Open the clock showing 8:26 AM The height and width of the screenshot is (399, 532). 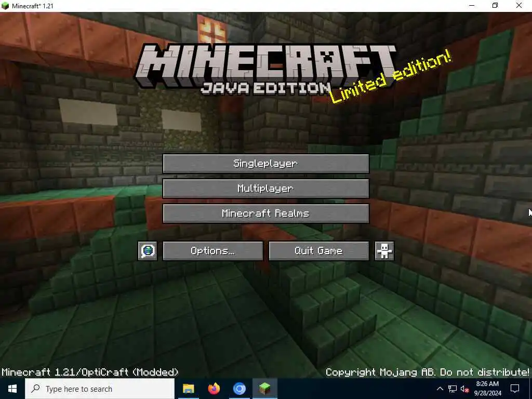coord(487,389)
